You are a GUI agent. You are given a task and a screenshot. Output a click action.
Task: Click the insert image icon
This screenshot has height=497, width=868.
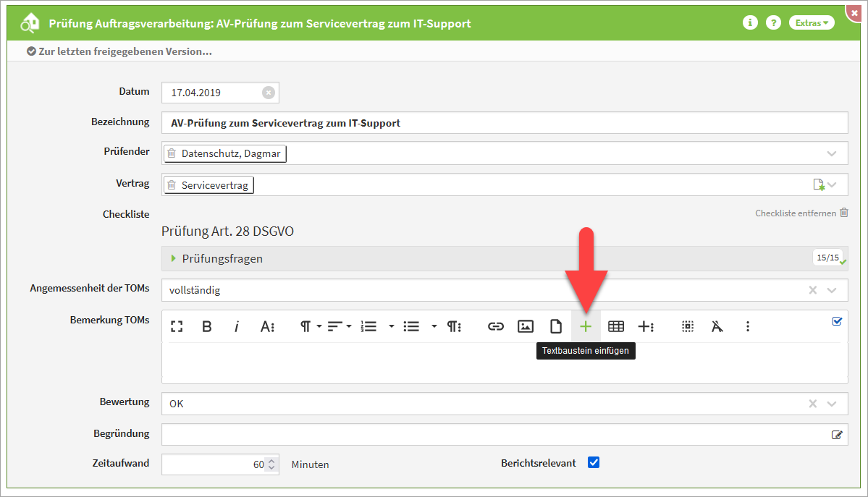526,326
